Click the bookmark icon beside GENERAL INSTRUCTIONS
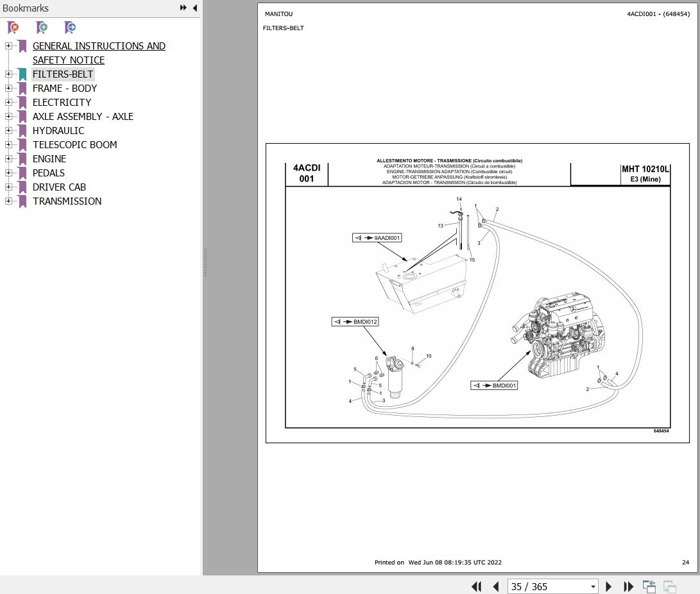Viewport: 700px width, 594px height. click(x=22, y=46)
